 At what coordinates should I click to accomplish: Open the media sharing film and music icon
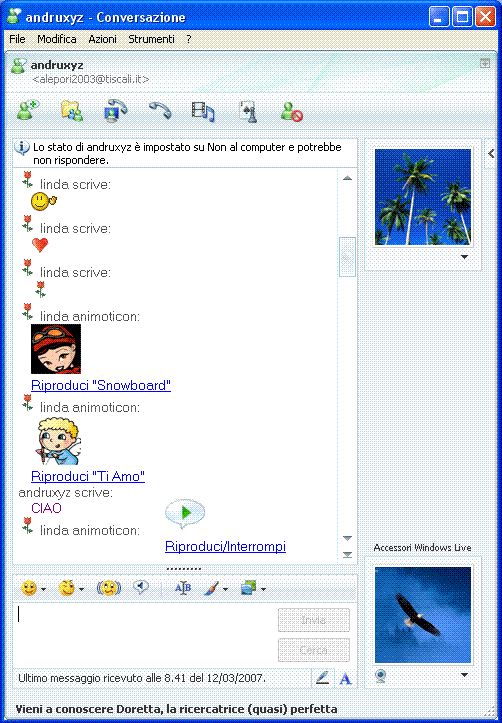pos(203,111)
